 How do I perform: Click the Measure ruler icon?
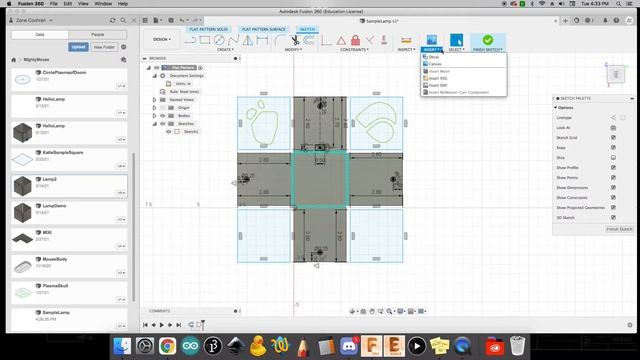click(x=406, y=40)
